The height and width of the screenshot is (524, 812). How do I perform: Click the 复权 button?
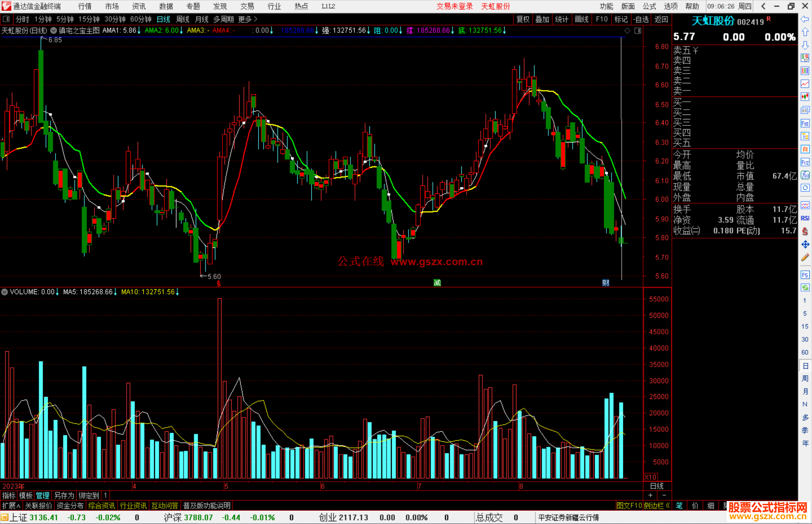pyautogui.click(x=523, y=19)
